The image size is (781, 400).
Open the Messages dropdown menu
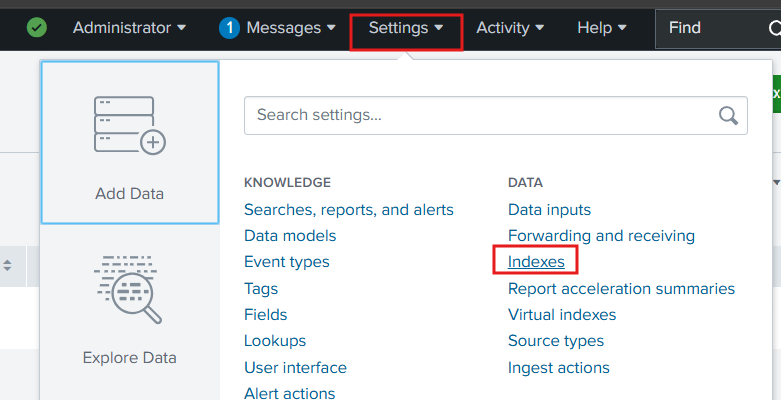click(283, 28)
